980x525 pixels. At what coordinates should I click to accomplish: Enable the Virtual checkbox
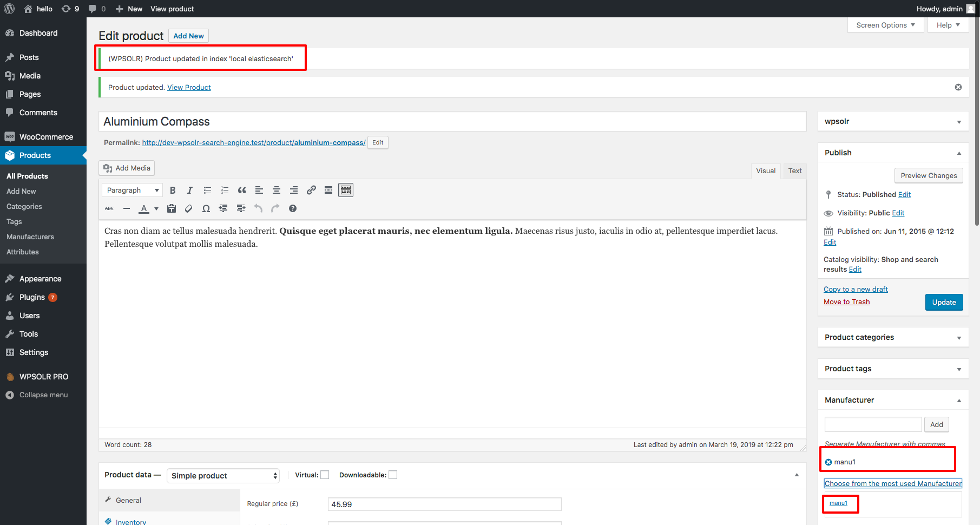click(325, 475)
